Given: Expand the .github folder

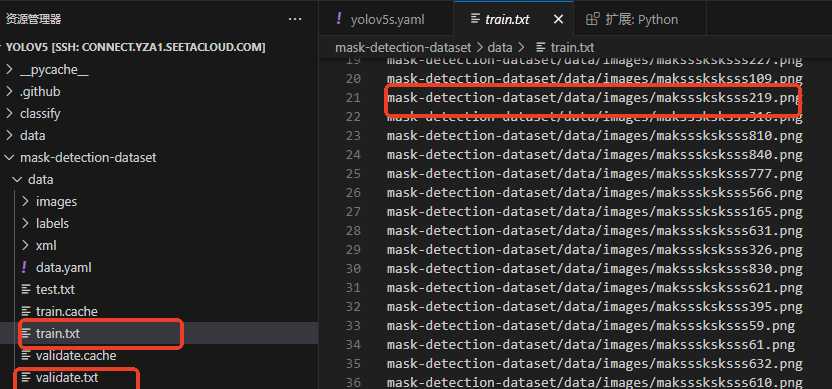Looking at the screenshot, I should tap(9, 92).
